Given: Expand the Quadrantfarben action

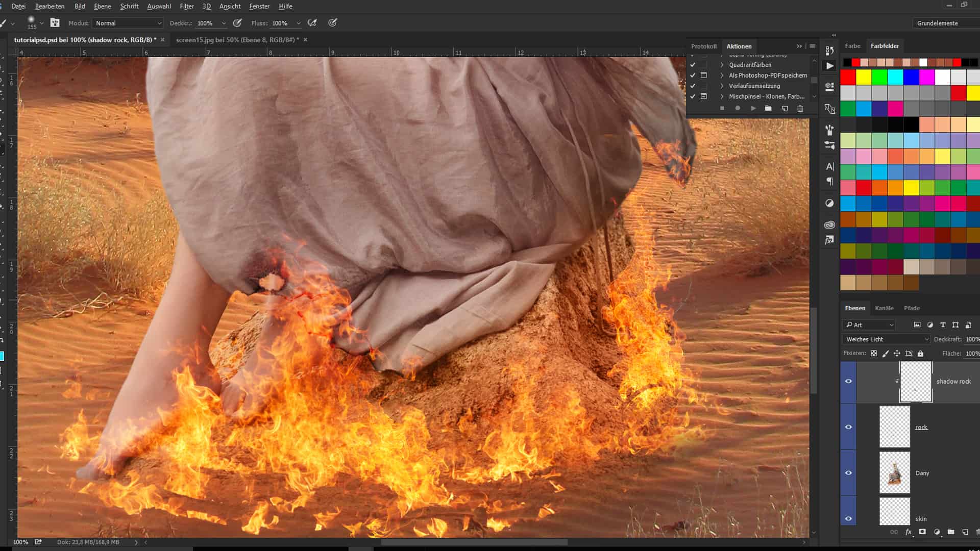Looking at the screenshot, I should pos(722,65).
